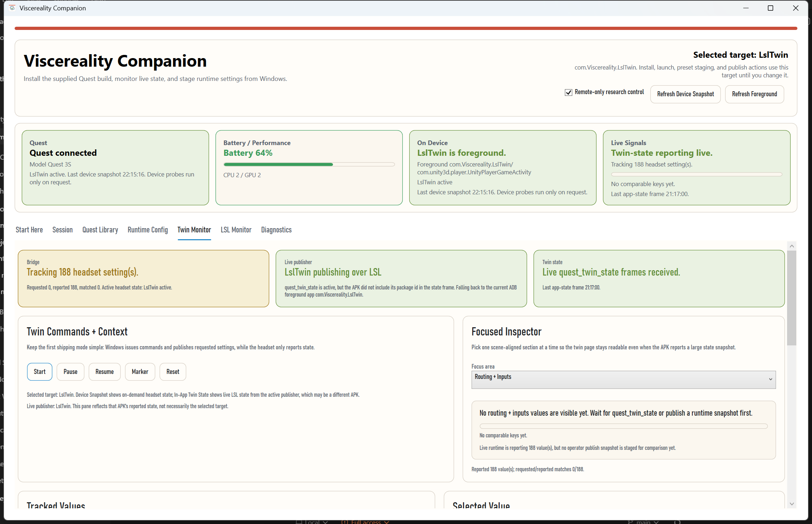Image resolution: width=812 pixels, height=524 pixels.
Task: Open the Focus area Routing + Inputs dropdown
Action: point(624,380)
